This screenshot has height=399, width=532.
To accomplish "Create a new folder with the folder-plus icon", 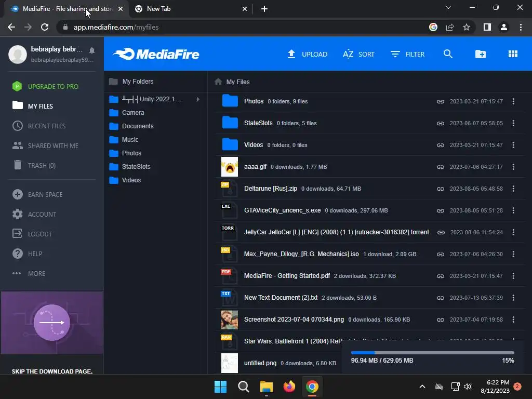I will [x=481, y=54].
